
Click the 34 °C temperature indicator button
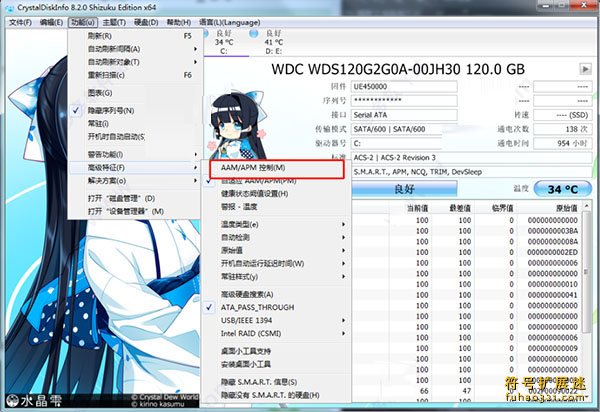click(x=562, y=189)
